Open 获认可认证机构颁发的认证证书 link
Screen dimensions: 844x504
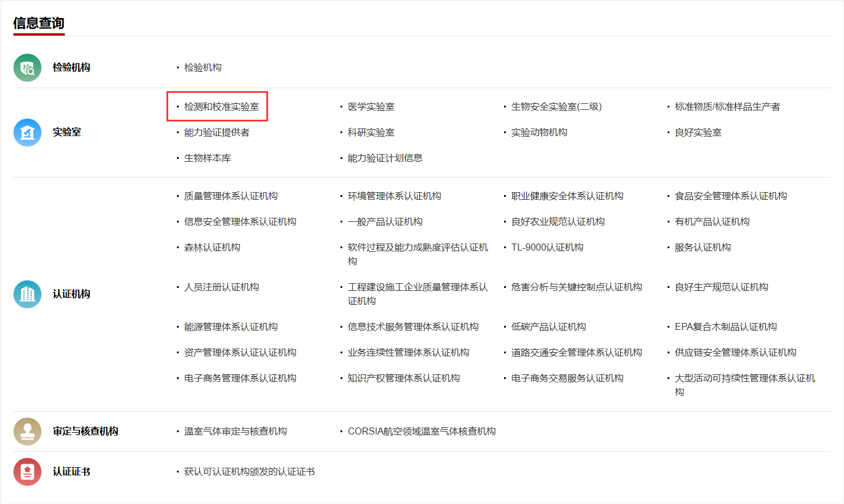[x=249, y=472]
